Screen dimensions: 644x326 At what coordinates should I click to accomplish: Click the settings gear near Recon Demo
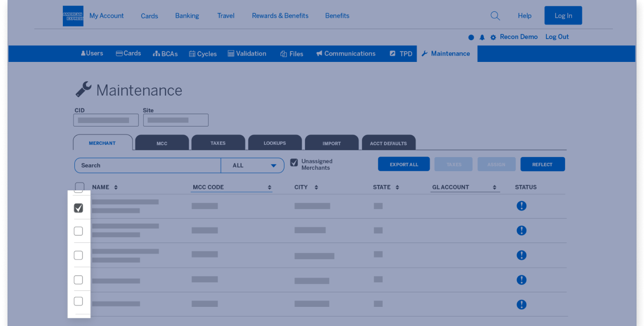coord(493,37)
